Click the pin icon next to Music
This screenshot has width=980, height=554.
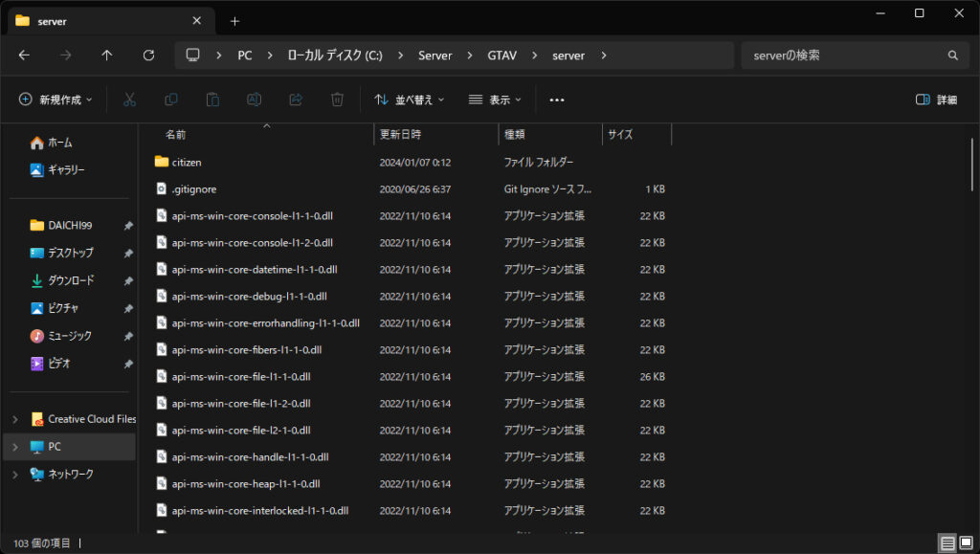tap(128, 336)
